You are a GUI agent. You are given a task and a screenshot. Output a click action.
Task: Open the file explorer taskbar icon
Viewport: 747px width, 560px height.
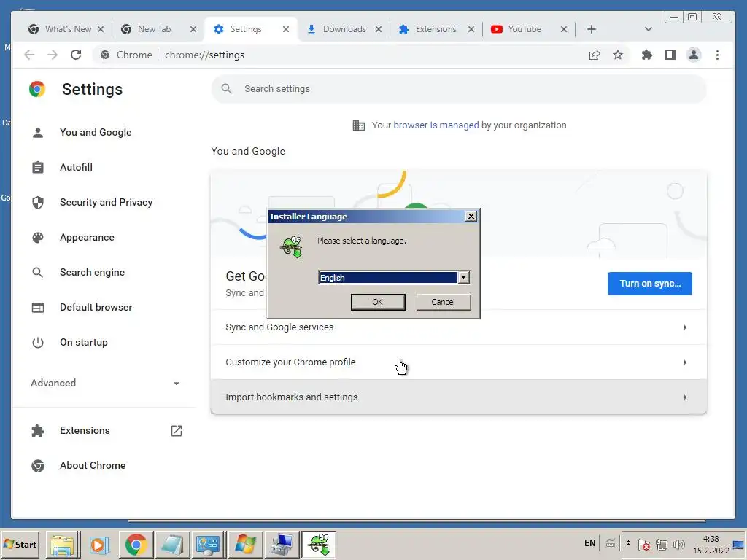(x=63, y=545)
